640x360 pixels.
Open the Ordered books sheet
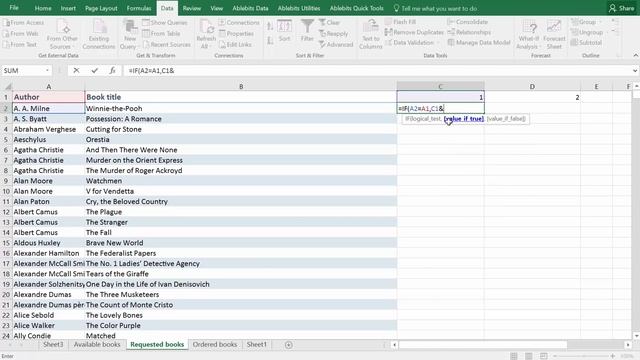215,344
